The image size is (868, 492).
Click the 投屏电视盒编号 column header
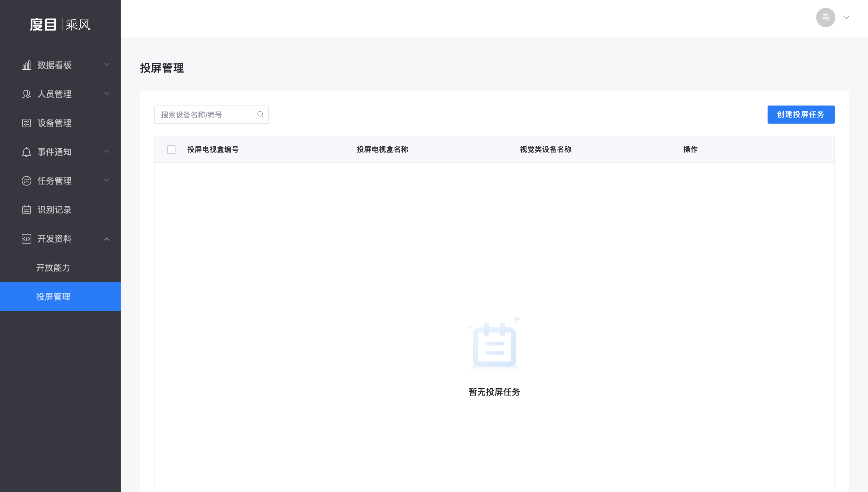tap(213, 149)
